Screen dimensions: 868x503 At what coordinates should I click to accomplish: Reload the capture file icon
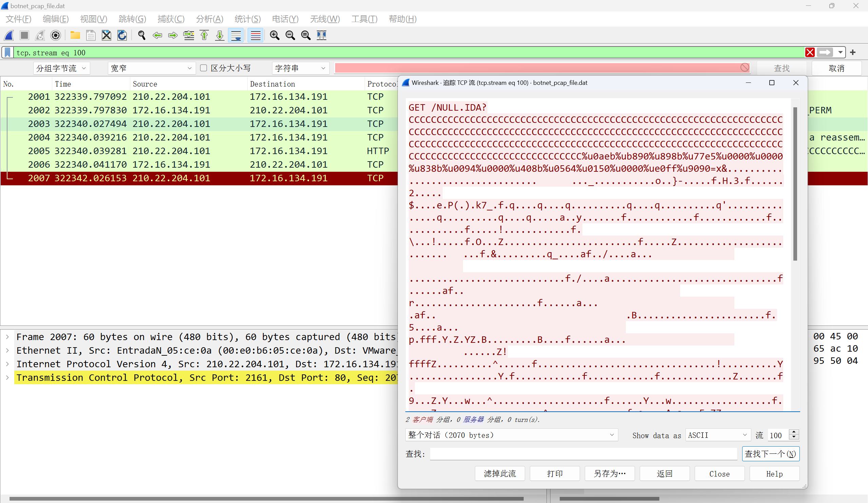click(122, 35)
